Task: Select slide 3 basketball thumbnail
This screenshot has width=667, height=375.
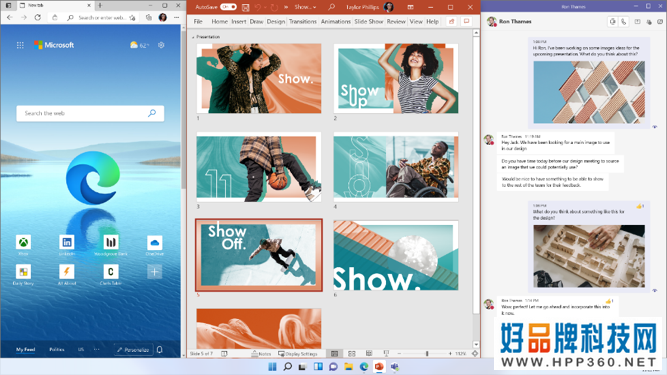Action: (x=259, y=167)
